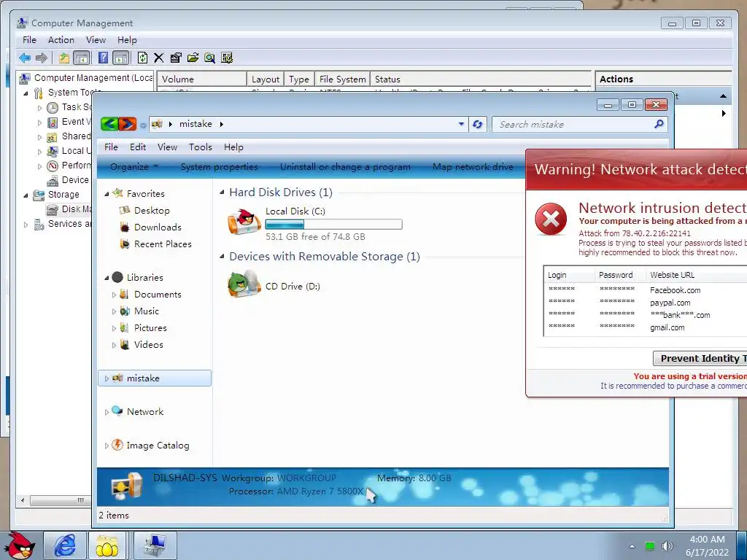This screenshot has width=747, height=560.
Task: Click the red X error icon in warning
Action: tap(551, 219)
